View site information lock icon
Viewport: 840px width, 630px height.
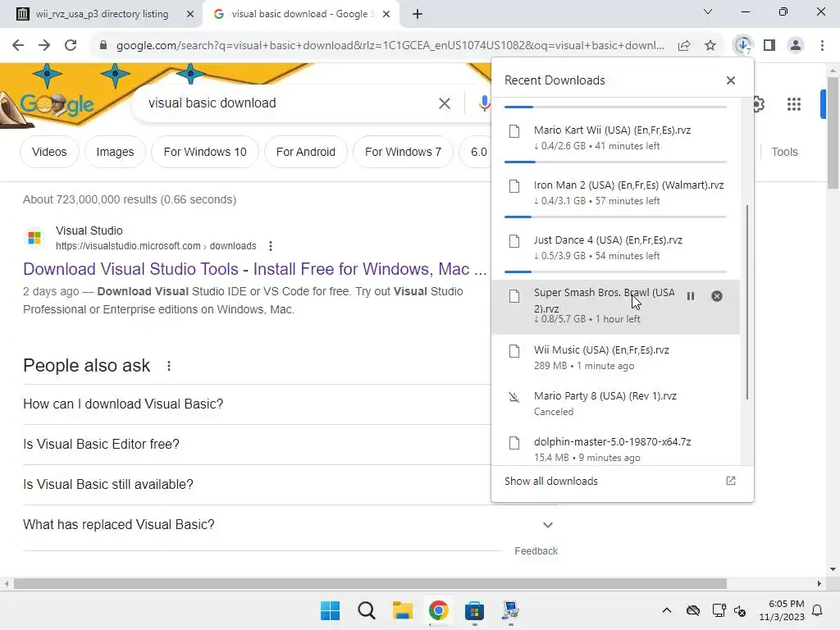[x=103, y=46]
